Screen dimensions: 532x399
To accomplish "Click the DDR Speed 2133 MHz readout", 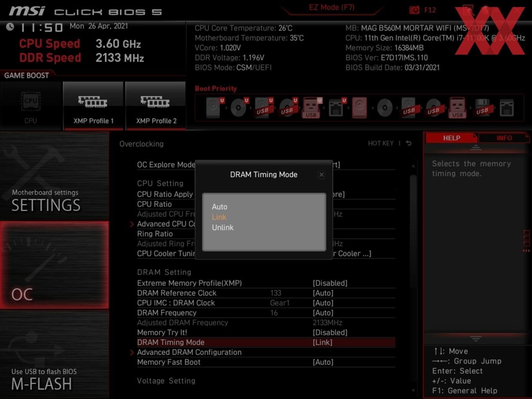I will pyautogui.click(x=81, y=58).
